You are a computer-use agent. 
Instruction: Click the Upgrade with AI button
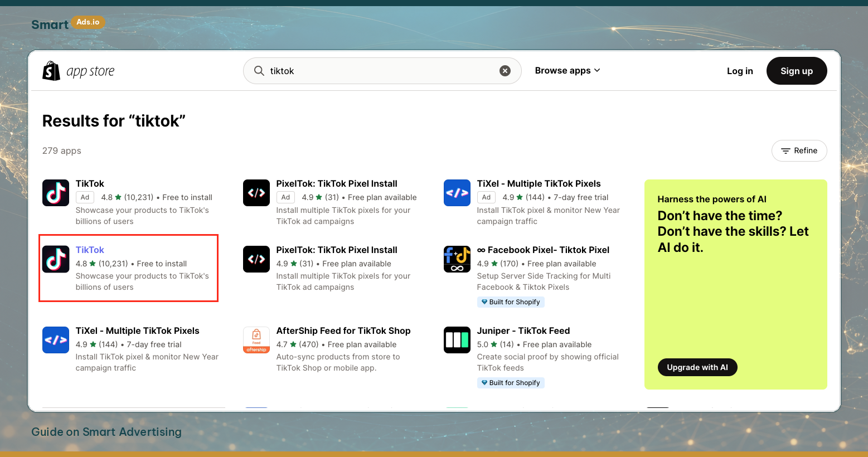click(x=697, y=367)
